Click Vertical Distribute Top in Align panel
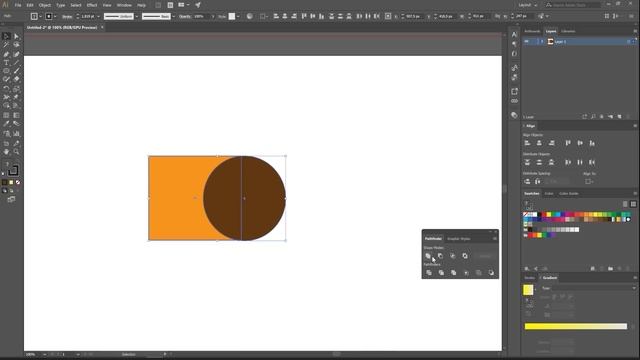640x360 pixels. pos(527,162)
